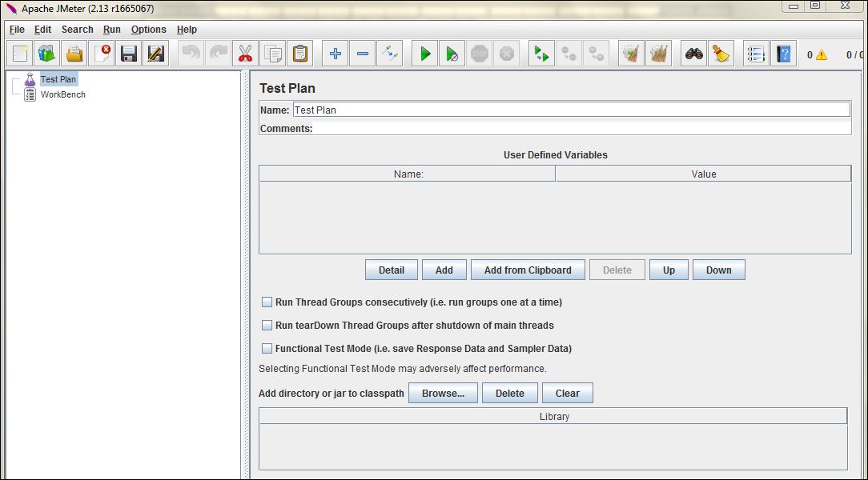Click the Search icon (binoculars)
The image size is (868, 480).
[x=693, y=53]
